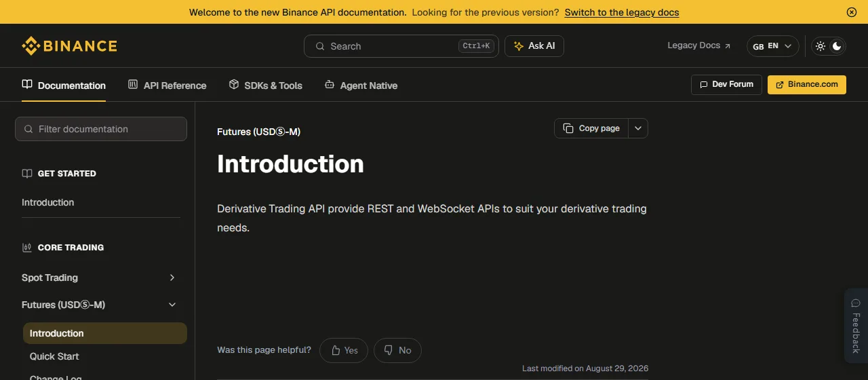
Task: Switch to the API Reference tab
Action: [x=167, y=85]
